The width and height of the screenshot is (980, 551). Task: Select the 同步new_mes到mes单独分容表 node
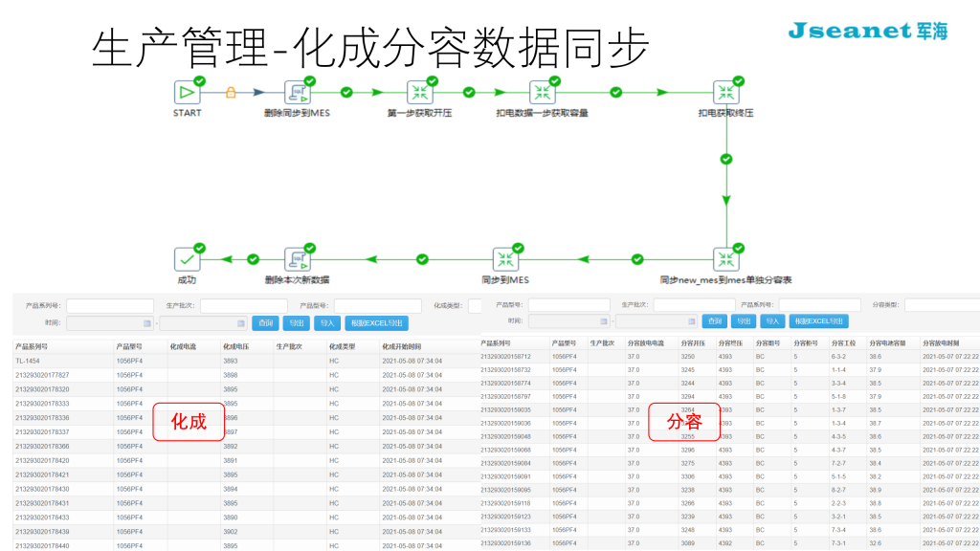pyautogui.click(x=725, y=259)
